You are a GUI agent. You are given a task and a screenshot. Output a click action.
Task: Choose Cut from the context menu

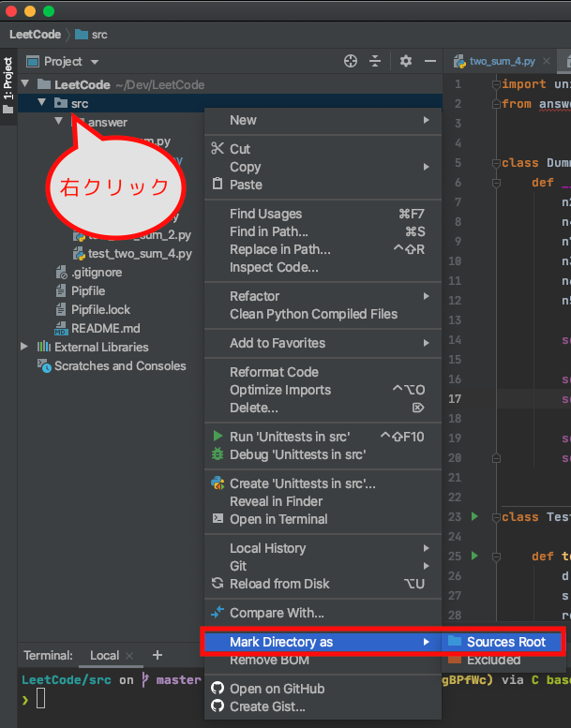point(323,149)
